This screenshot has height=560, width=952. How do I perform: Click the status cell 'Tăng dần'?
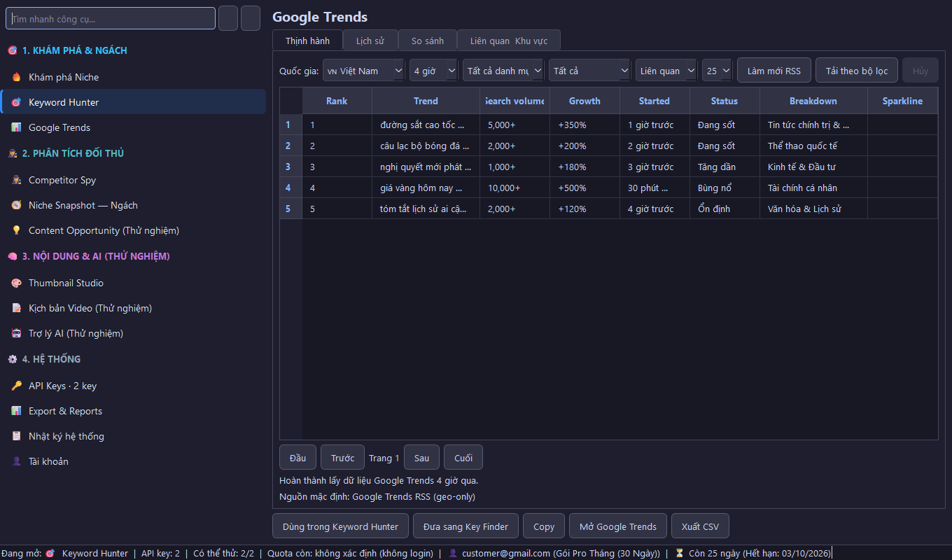point(724,167)
